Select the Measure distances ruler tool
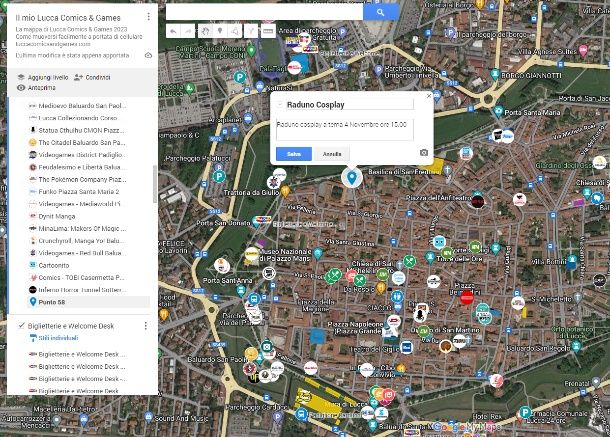This screenshot has height=437, width=610. (268, 31)
